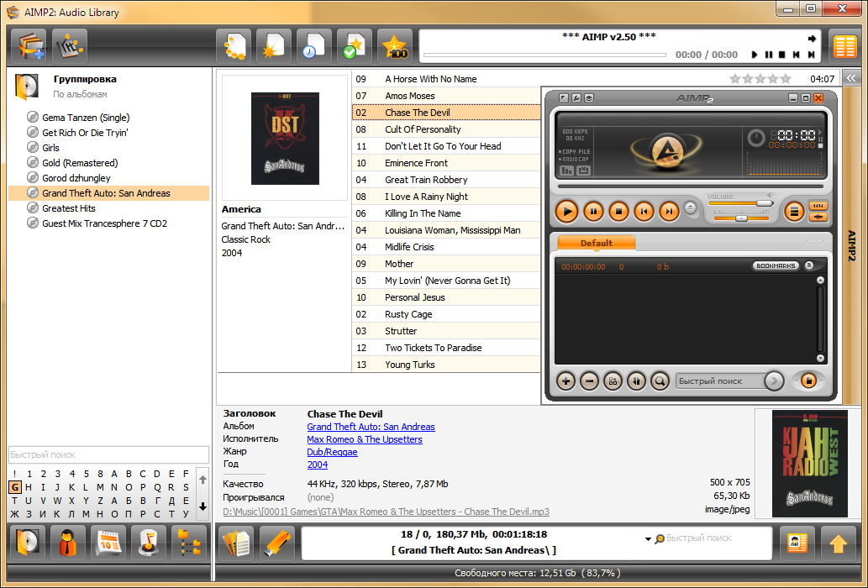Open the Top 100 star icon
Viewport: 868px width, 588px height.
tap(395, 46)
